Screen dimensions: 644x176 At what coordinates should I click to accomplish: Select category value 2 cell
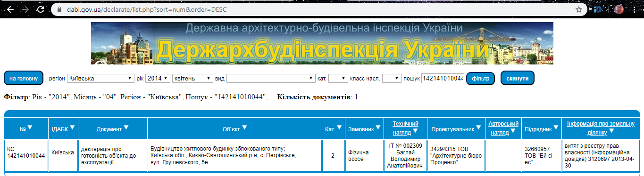[333, 156]
